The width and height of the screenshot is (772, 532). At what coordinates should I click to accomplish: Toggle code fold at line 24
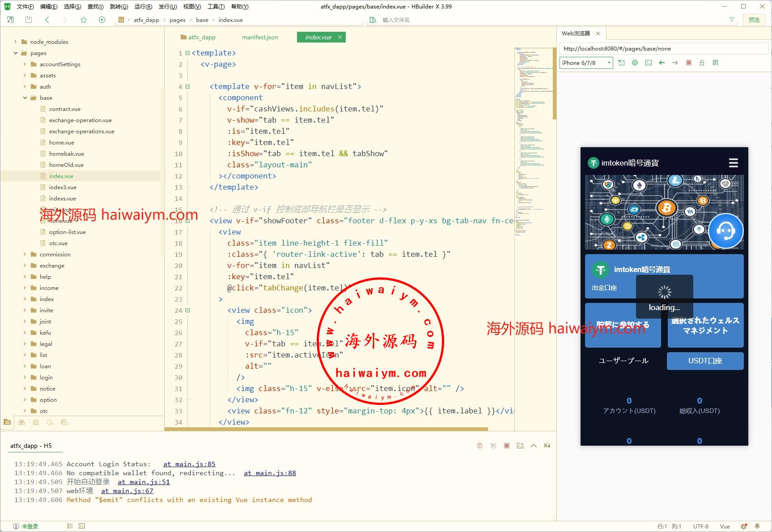click(x=188, y=311)
